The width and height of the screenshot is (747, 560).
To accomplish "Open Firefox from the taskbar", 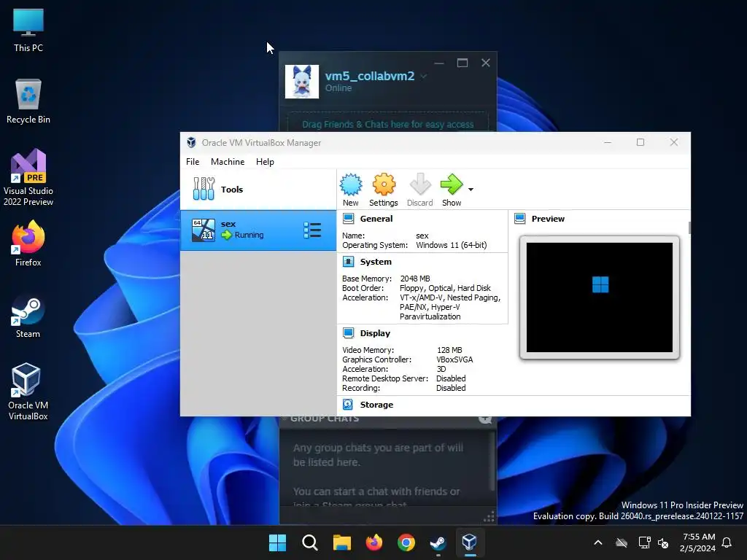I will coord(374,542).
